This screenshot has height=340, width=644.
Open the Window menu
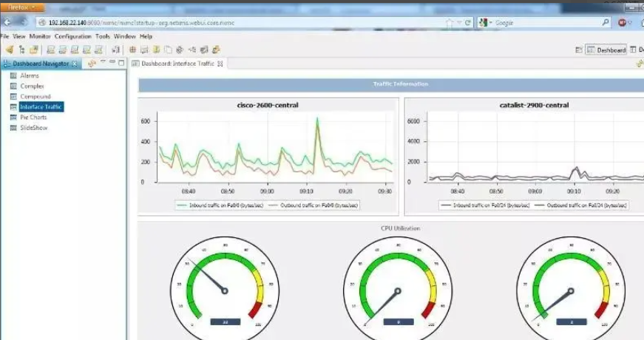125,36
